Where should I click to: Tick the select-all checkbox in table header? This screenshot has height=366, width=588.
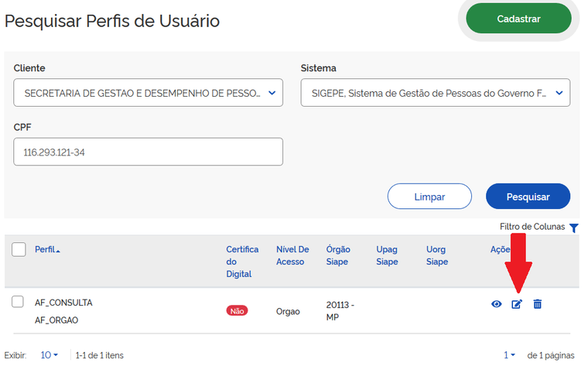pos(19,249)
